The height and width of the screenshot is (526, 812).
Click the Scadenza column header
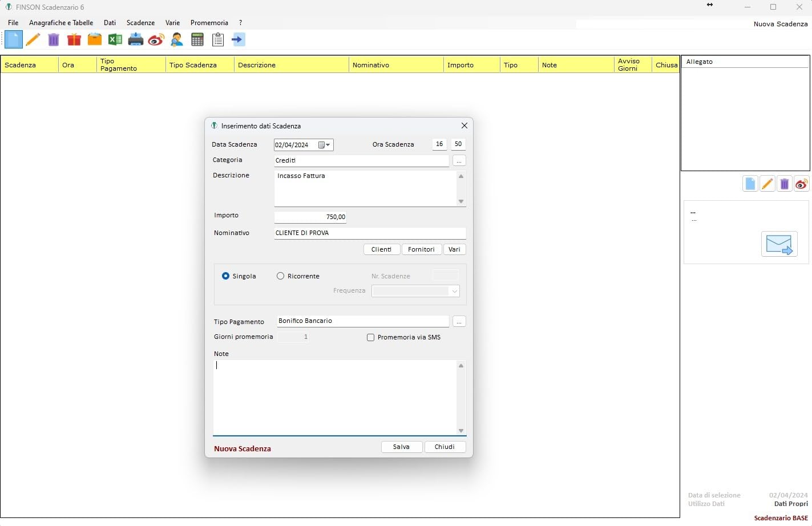(30, 64)
